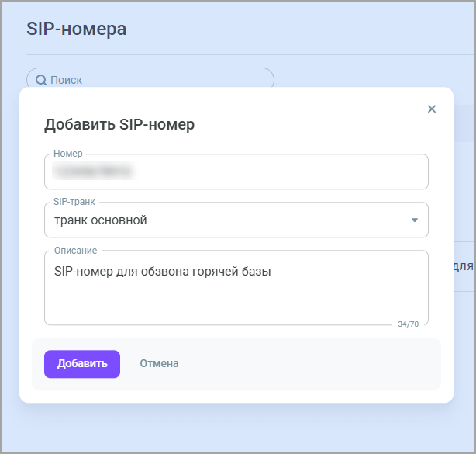Open the SIP-транк dropdown arrow
Screen dimensions: 476x454
coord(415,220)
